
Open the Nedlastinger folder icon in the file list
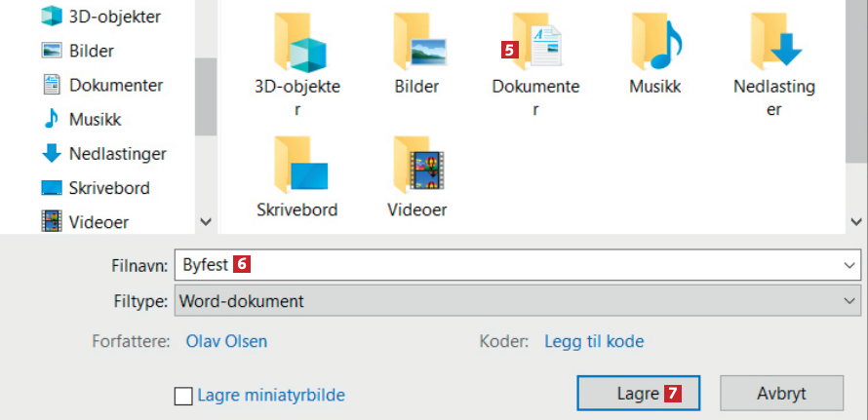click(x=774, y=42)
